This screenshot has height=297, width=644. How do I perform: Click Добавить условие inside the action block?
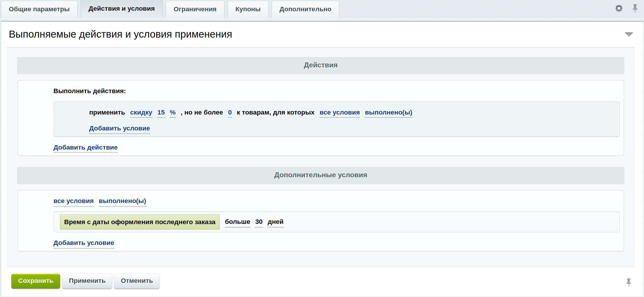tap(119, 128)
